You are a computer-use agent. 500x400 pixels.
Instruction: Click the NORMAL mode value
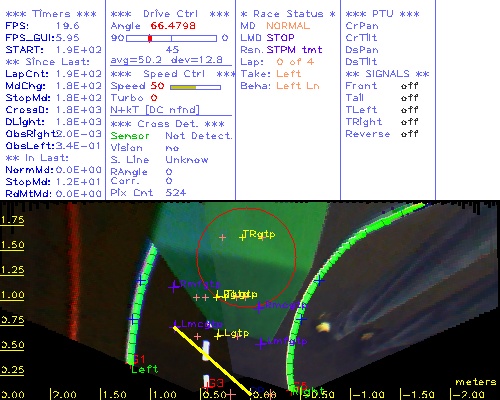[x=288, y=26]
